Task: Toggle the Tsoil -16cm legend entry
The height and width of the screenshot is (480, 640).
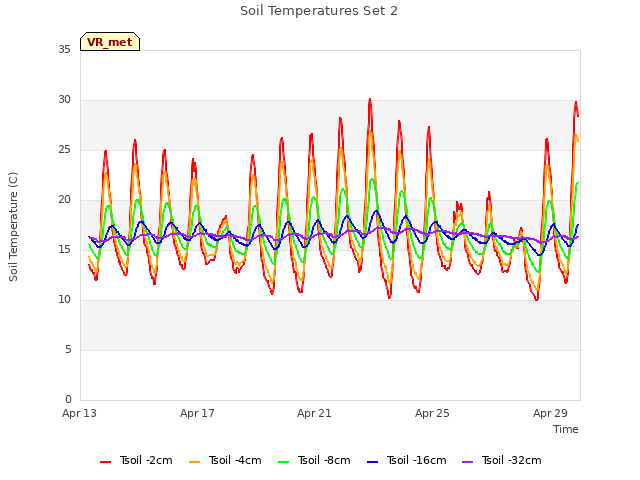Action: pos(407,460)
